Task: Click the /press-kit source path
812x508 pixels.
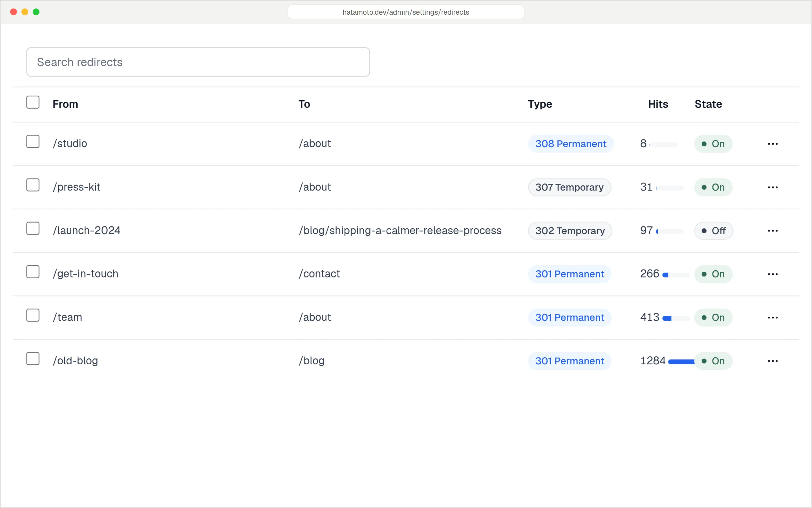Action: pos(76,187)
